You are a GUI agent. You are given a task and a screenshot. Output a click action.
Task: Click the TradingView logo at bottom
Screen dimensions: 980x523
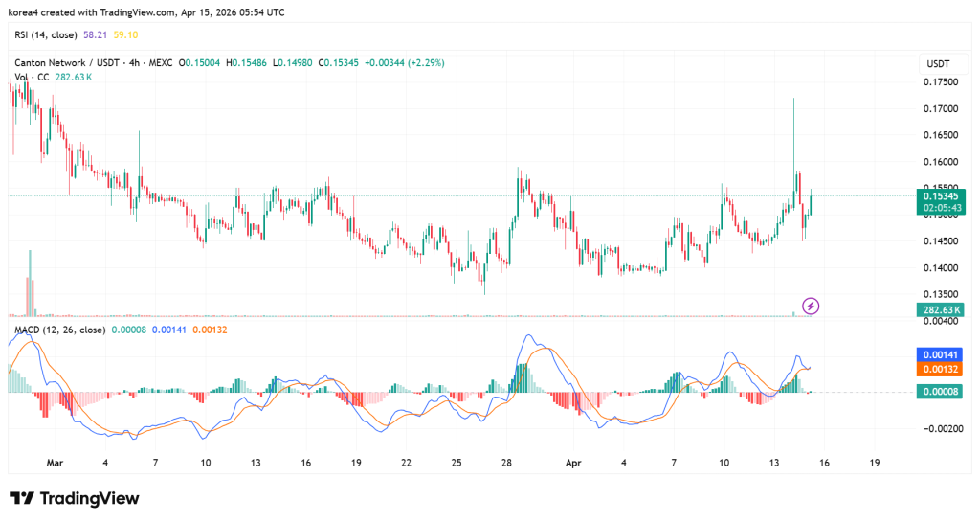tap(74, 499)
